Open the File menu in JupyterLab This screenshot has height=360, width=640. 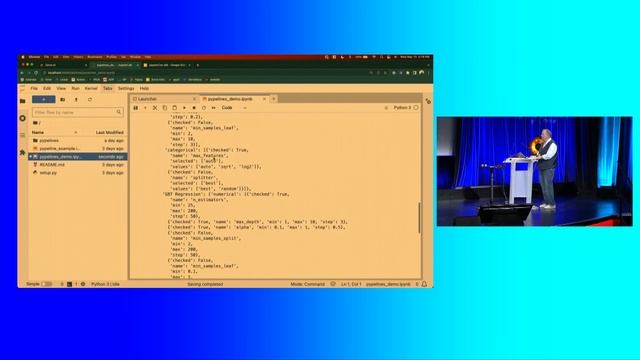coord(34,88)
